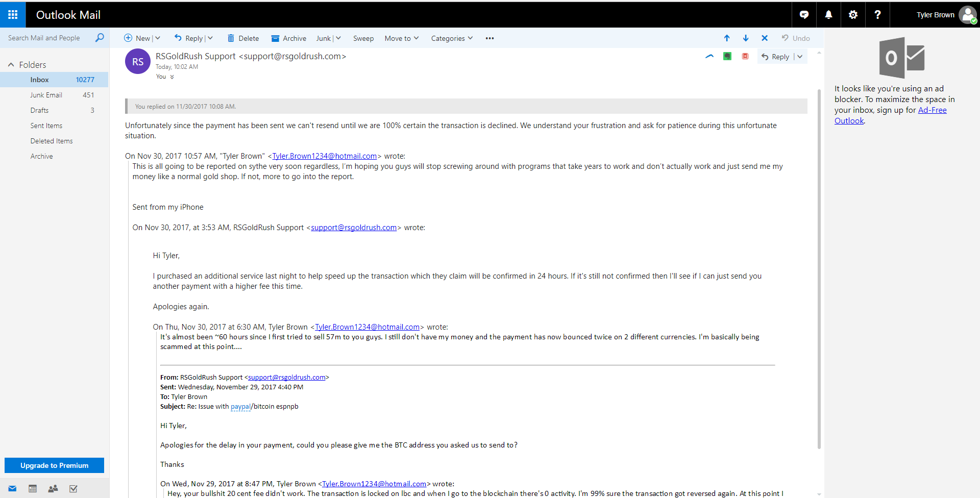
Task: Click the message pane vertical scrollbar
Action: 819,268
